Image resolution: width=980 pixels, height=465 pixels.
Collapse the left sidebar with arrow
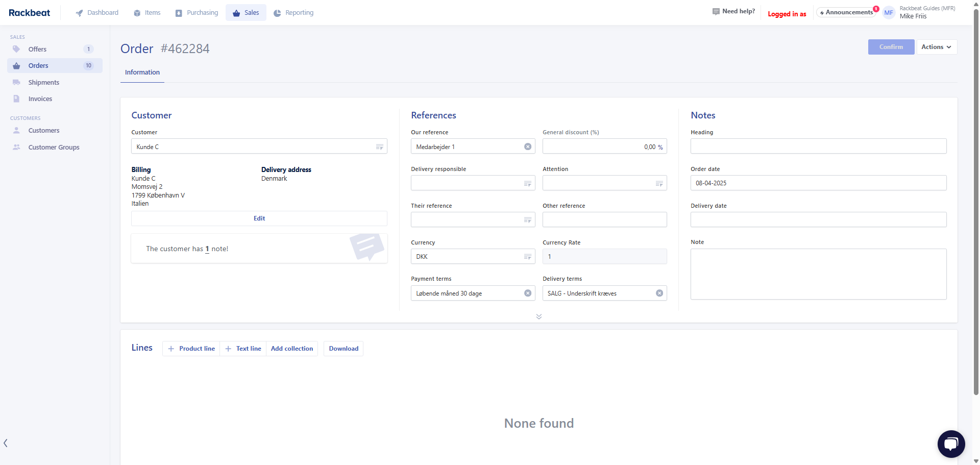(x=6, y=443)
